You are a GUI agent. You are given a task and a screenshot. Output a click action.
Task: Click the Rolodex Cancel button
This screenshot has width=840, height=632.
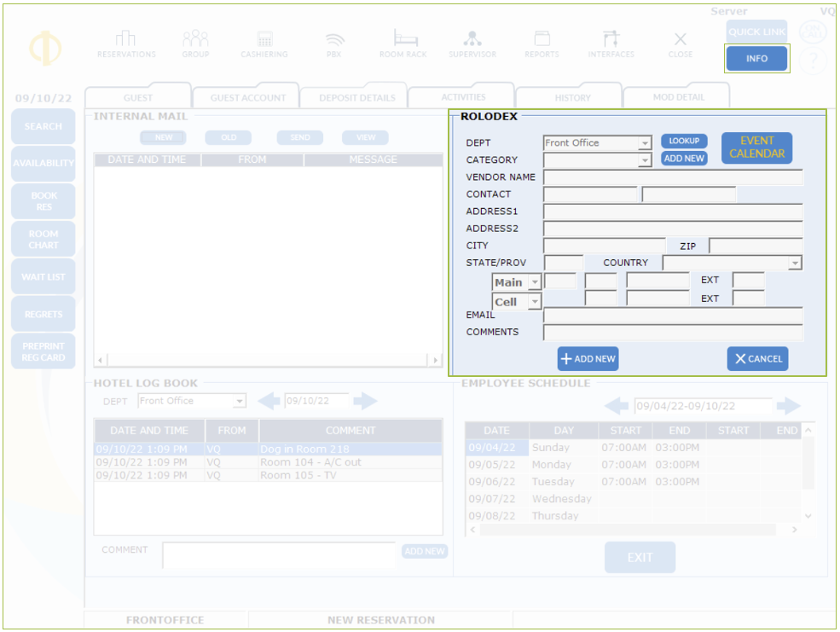[x=757, y=359]
